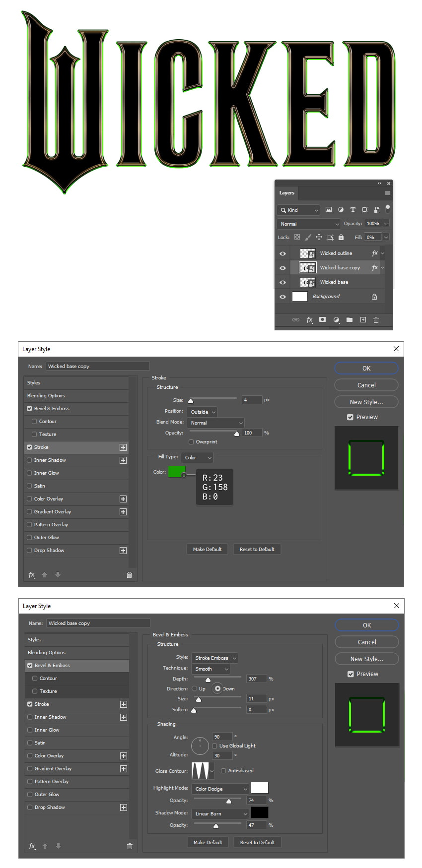422x868 pixels.
Task: Click the green Stroke color swatch
Action: 176,472
